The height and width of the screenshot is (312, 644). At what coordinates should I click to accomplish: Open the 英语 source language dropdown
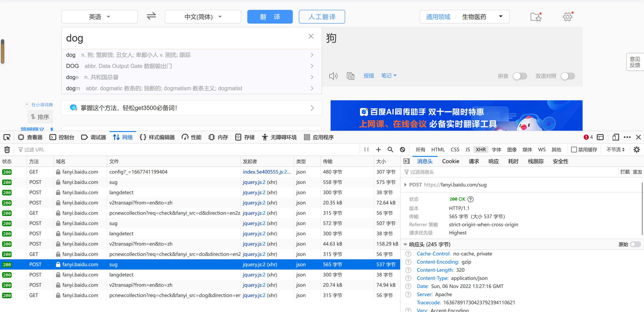click(x=99, y=17)
